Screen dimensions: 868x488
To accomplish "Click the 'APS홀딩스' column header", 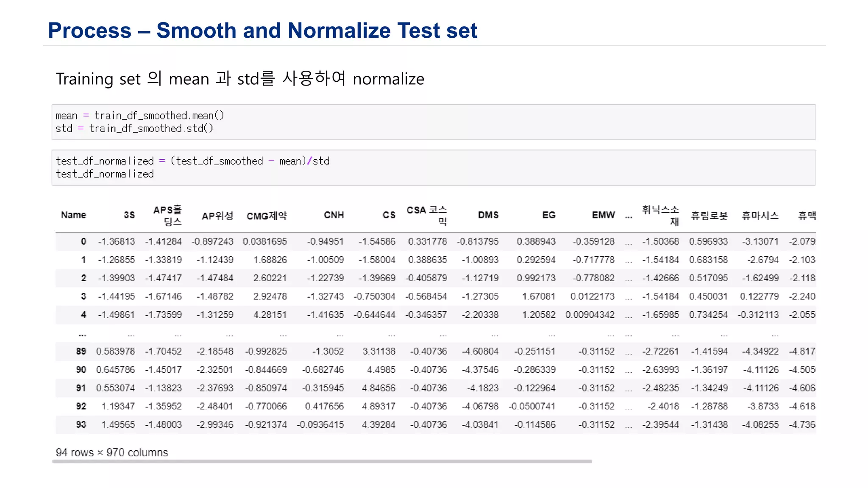I will 168,215.
